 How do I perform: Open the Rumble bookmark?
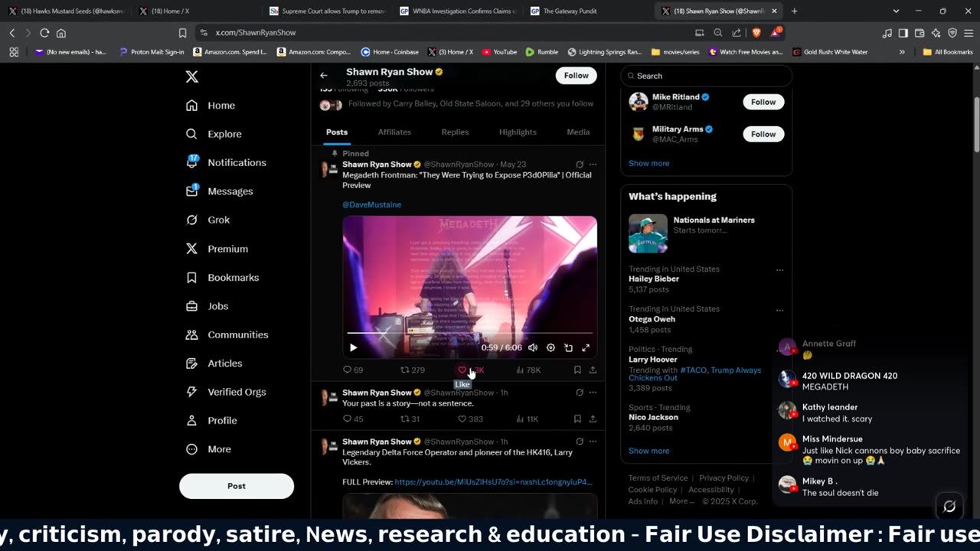pyautogui.click(x=541, y=52)
